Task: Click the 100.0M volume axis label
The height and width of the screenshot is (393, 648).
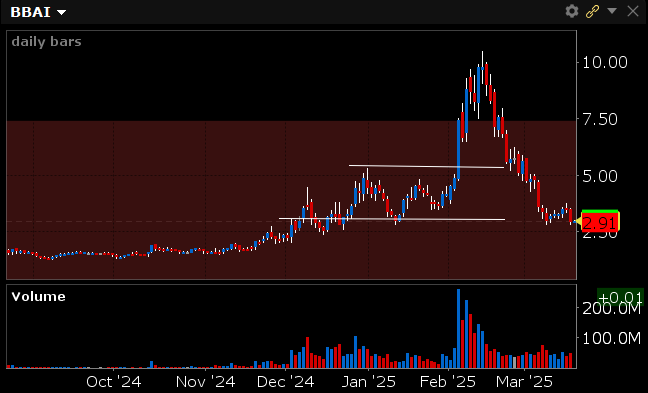Action: [x=612, y=339]
